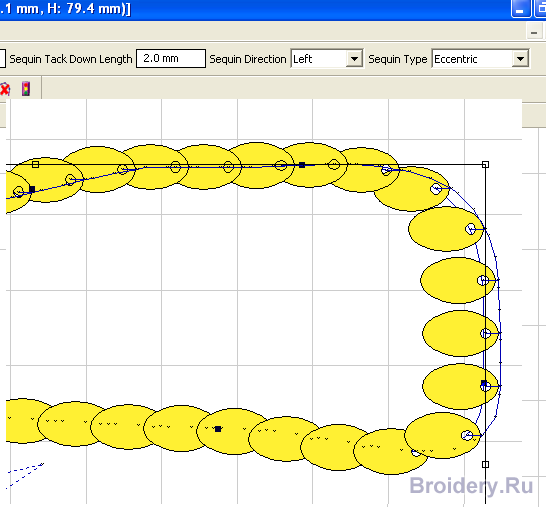Viewport: 546px width, 507px height.
Task: Click the Sequin Type label
Action: click(398, 59)
